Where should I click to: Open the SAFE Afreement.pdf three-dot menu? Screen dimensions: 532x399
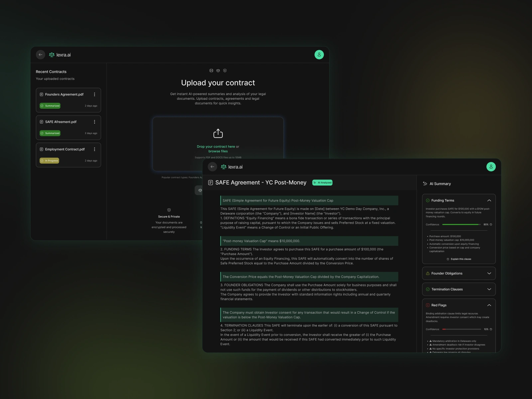[x=94, y=122]
